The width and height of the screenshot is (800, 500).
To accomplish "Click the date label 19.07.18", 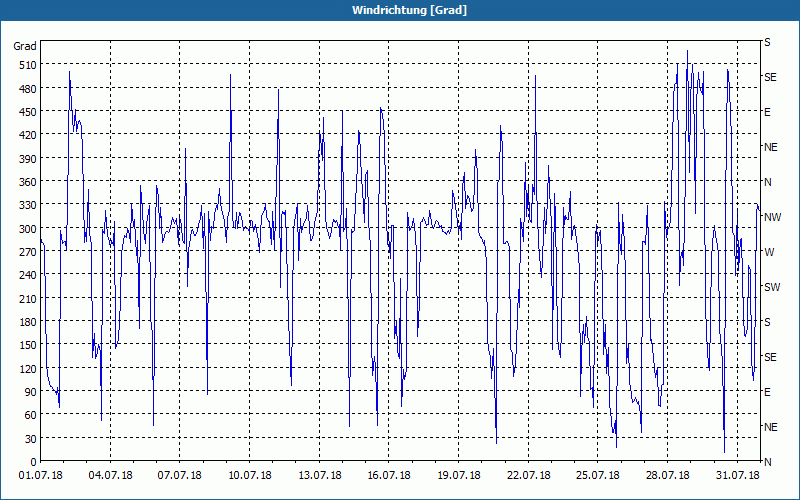I will click(459, 476).
